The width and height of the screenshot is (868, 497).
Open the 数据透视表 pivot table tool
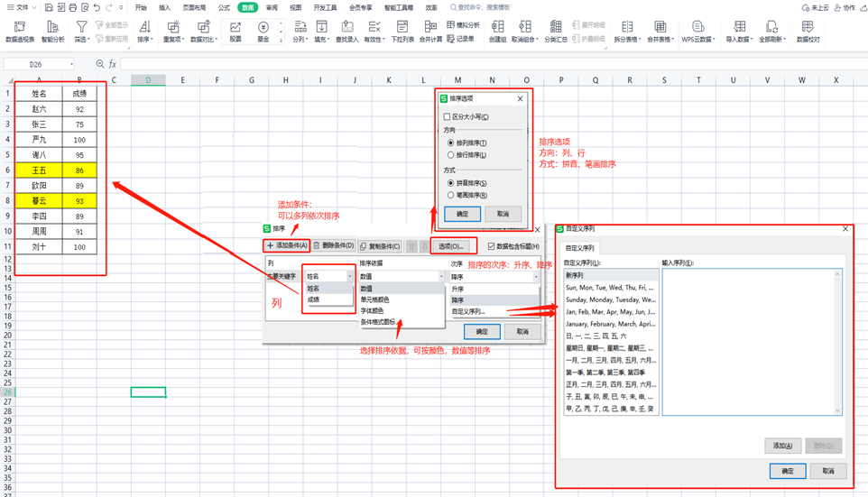coord(19,32)
